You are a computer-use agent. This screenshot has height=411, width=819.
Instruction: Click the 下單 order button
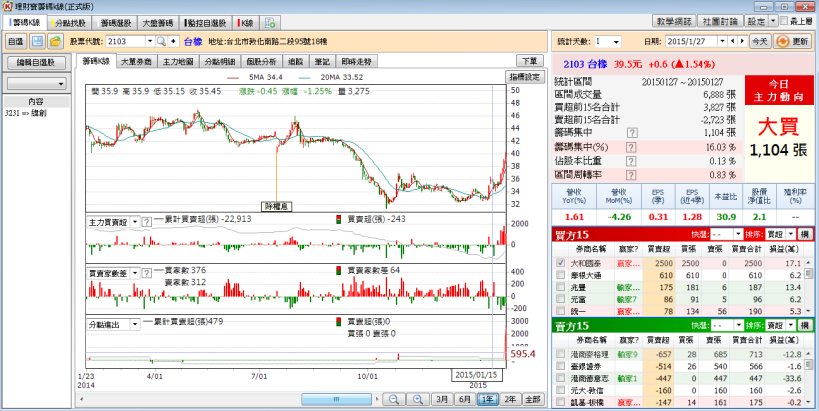[x=530, y=61]
